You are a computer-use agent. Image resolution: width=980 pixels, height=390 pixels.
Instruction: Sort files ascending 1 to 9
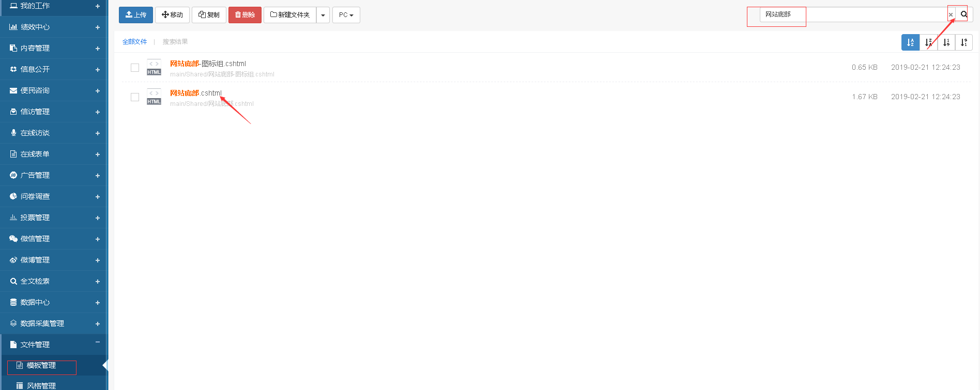(946, 42)
